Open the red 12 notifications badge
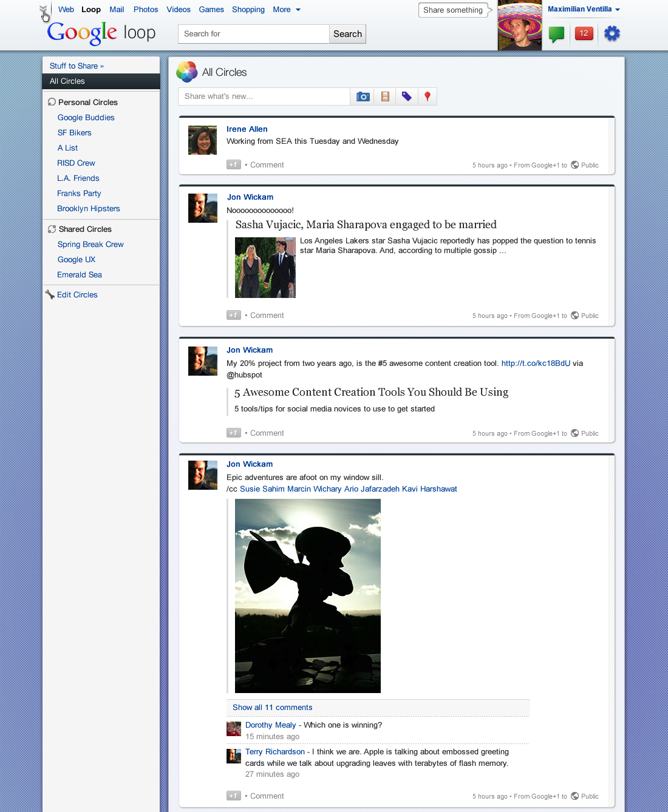The height and width of the screenshot is (812, 668). tap(584, 33)
